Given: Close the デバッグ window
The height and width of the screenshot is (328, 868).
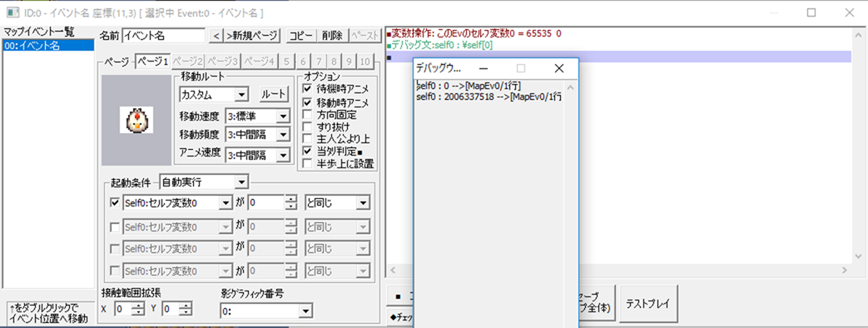Looking at the screenshot, I should tap(558, 68).
